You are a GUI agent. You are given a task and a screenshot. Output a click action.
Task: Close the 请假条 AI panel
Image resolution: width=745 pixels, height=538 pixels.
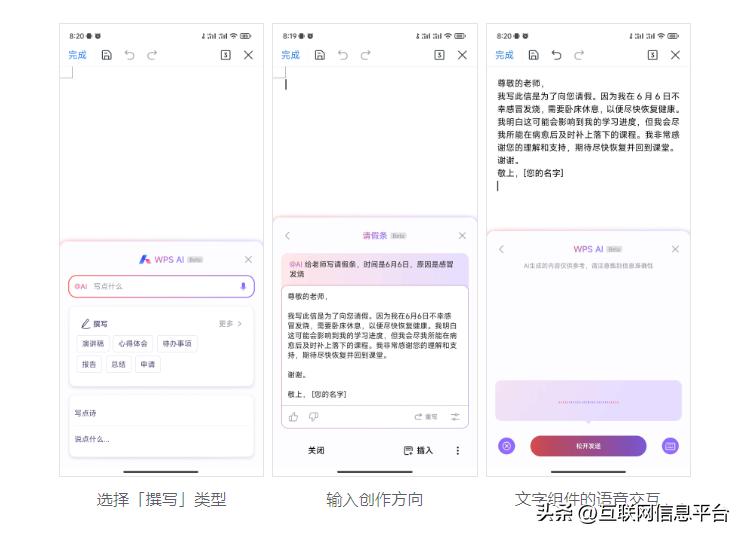[x=462, y=236]
